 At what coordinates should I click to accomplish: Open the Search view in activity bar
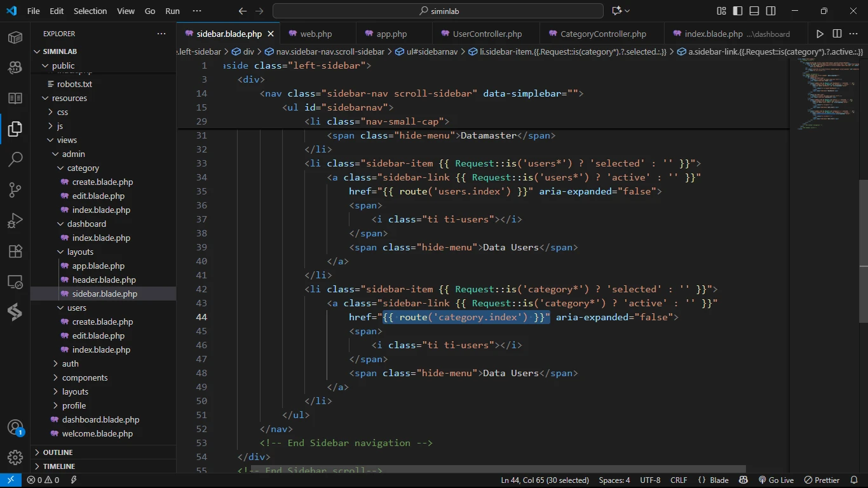pos(15,159)
